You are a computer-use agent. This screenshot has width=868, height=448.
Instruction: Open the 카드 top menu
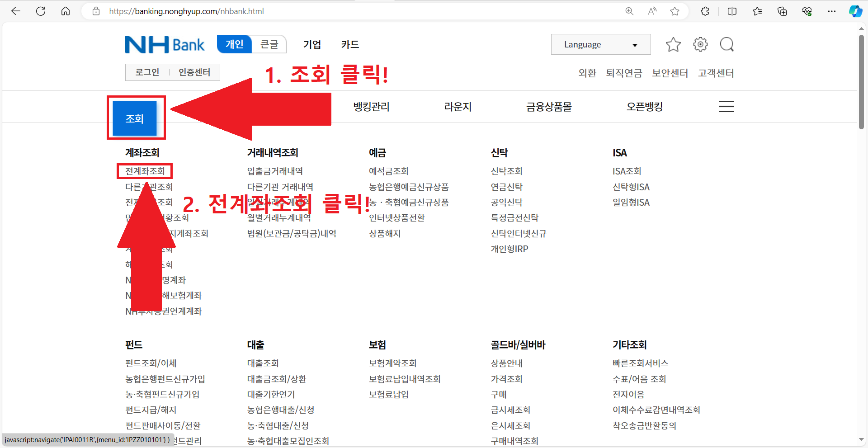(x=350, y=44)
